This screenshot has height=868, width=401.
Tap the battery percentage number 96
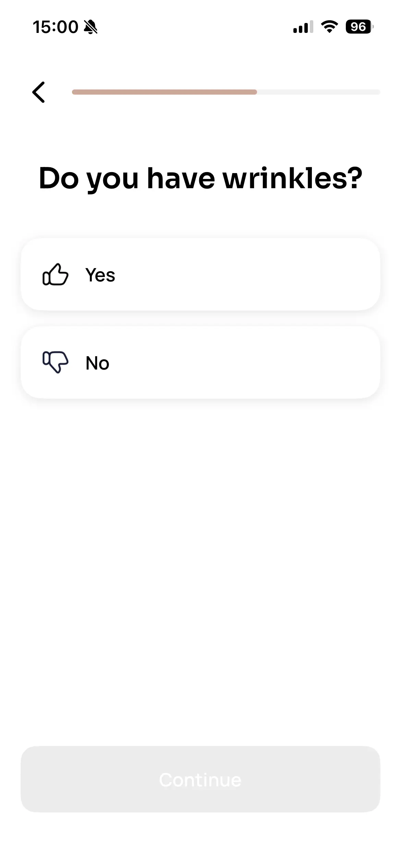tap(358, 27)
